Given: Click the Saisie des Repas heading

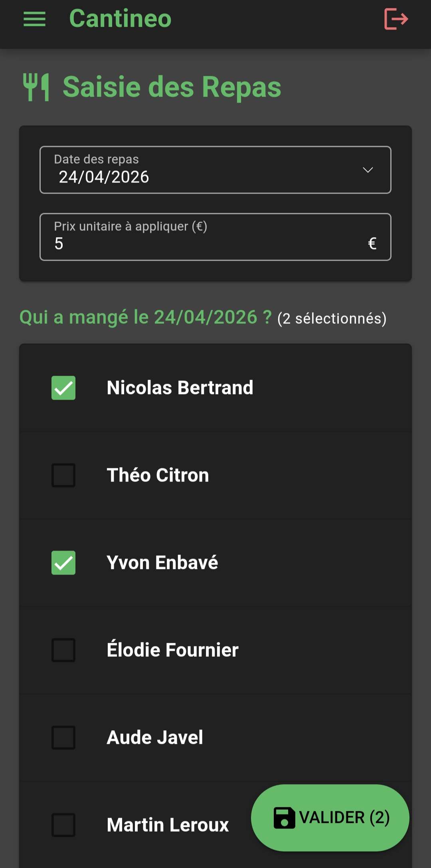Looking at the screenshot, I should (x=172, y=87).
